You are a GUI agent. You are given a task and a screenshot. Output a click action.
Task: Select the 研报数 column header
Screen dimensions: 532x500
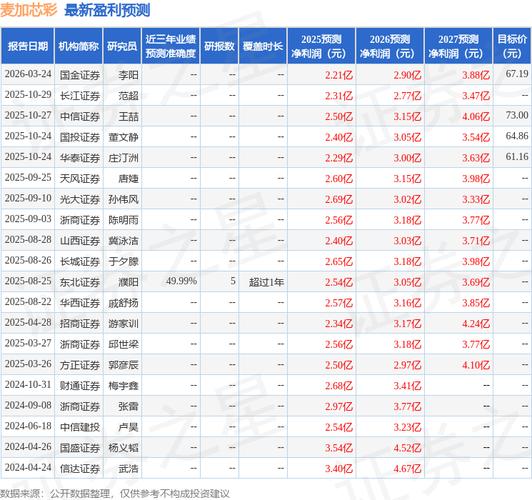(219, 46)
